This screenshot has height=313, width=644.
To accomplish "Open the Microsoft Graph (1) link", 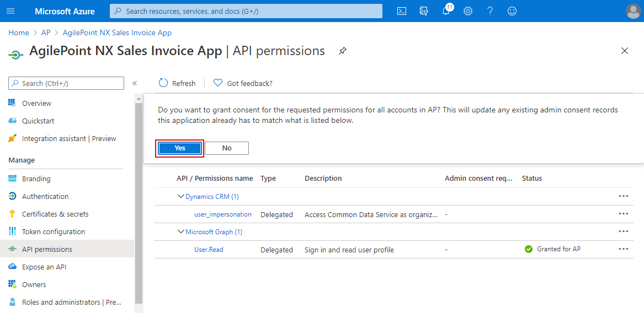I will click(x=214, y=232).
